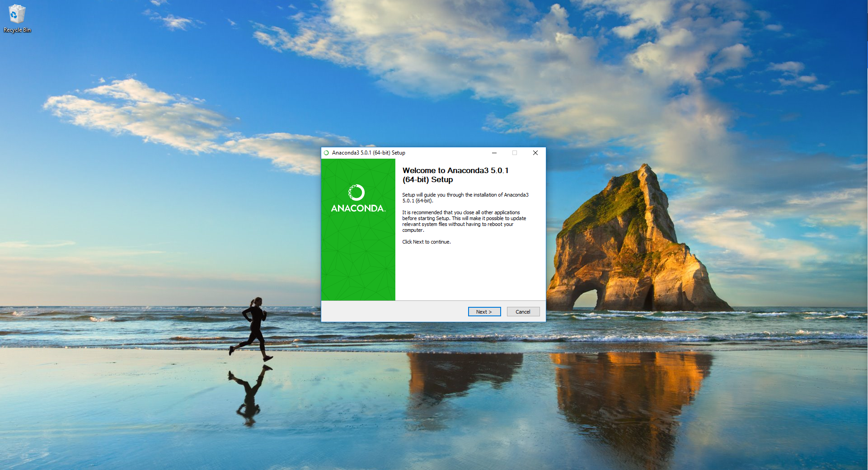Click the Anaconda logo in green panel

tap(358, 198)
